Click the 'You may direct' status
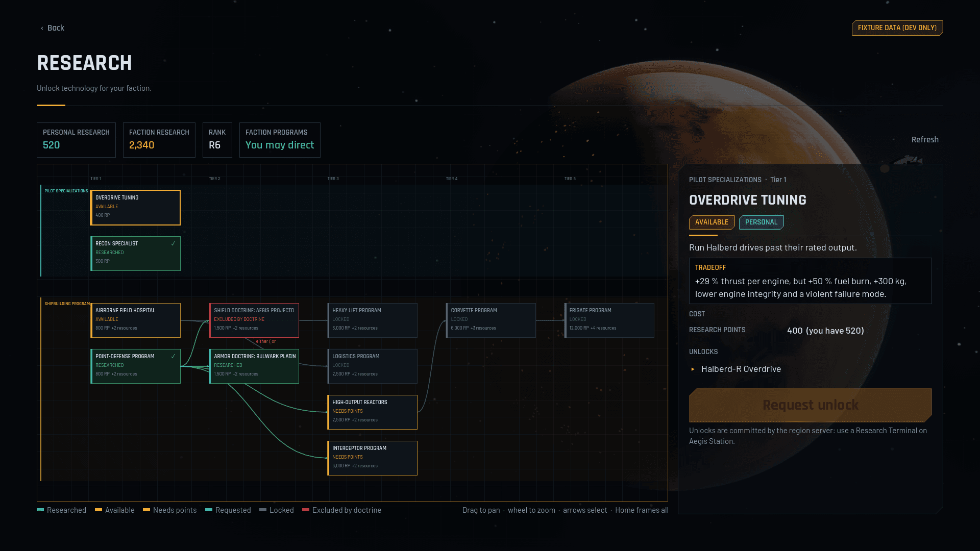 (x=280, y=145)
